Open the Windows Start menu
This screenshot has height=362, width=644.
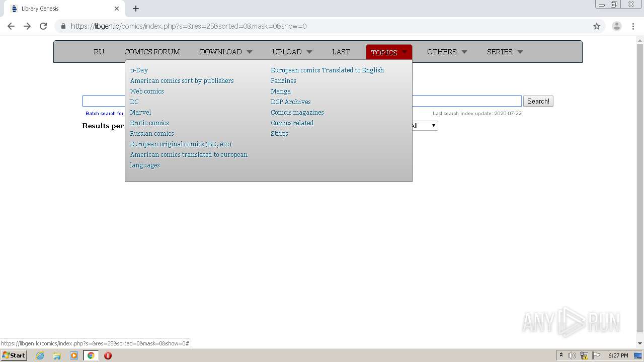(14, 355)
